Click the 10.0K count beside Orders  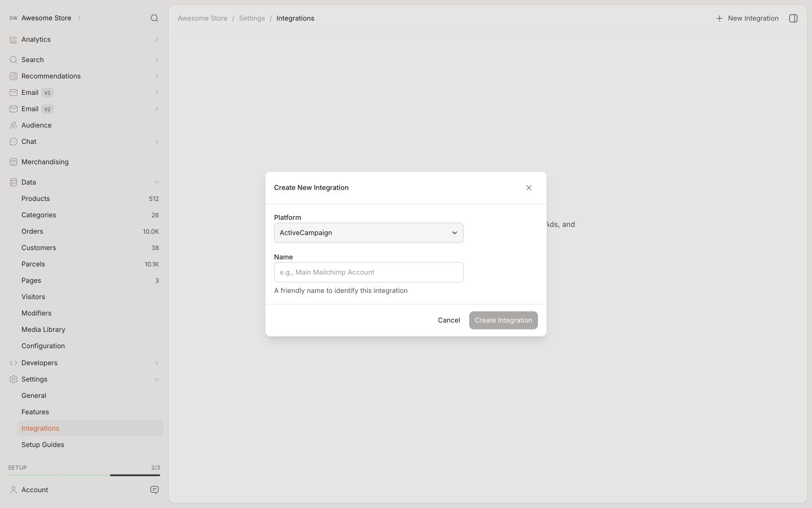coord(151,231)
